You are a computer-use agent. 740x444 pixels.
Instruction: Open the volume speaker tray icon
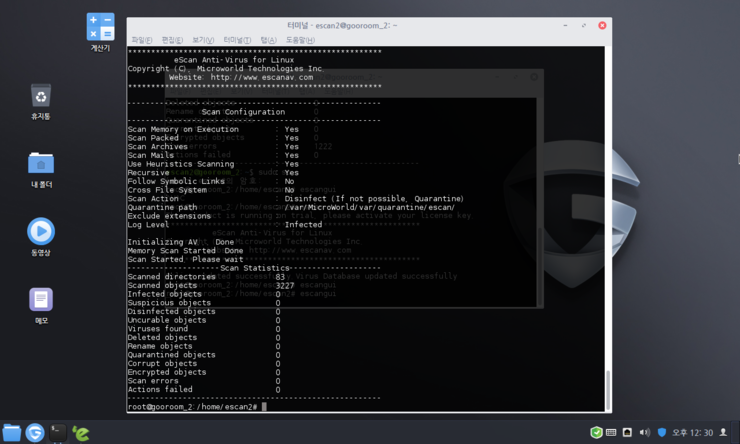click(644, 432)
